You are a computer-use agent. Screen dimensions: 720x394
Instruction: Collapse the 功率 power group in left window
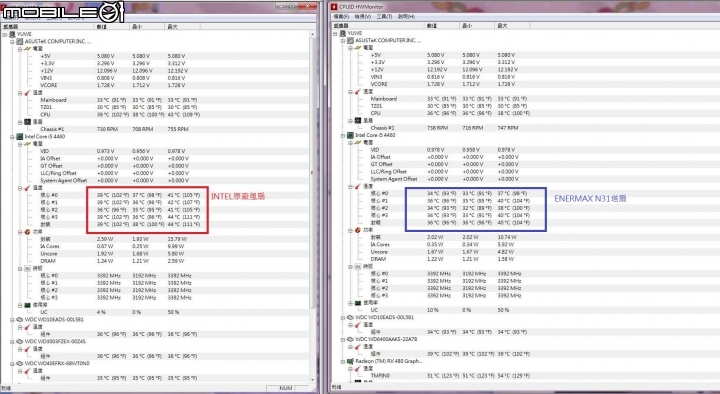pyautogui.click(x=20, y=232)
